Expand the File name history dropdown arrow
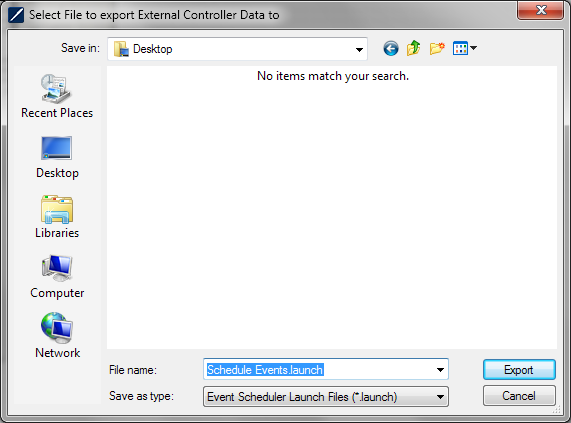 (440, 370)
